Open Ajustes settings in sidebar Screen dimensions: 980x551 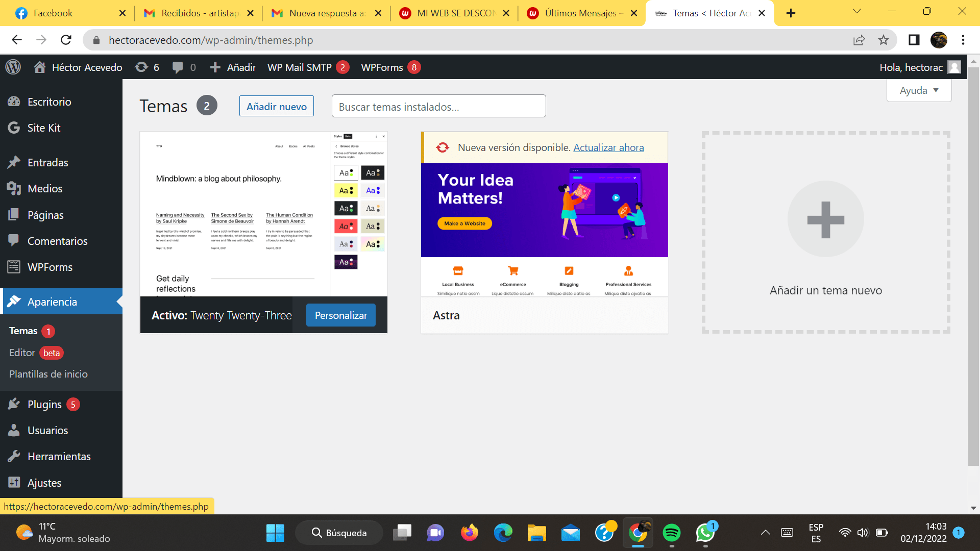click(x=61, y=483)
